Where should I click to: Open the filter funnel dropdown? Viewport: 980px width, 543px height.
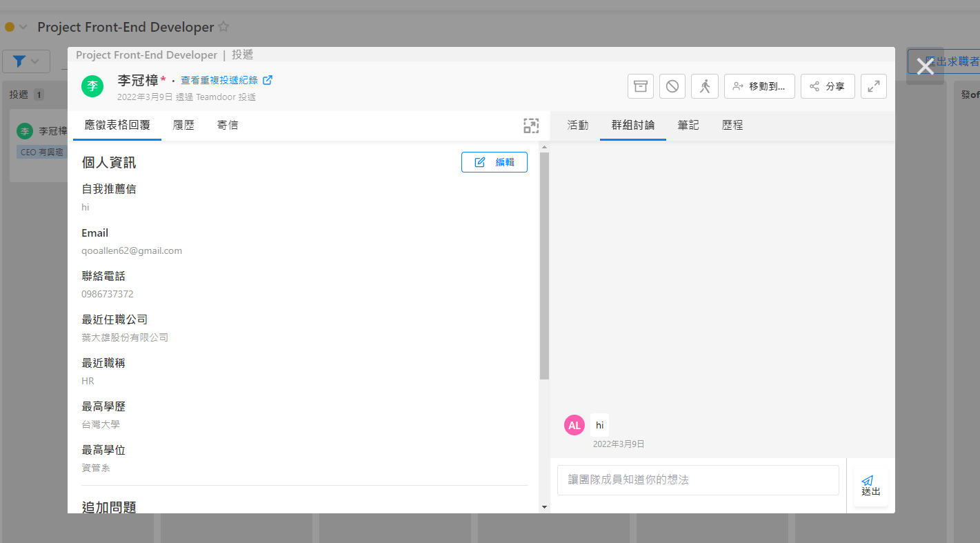26,61
